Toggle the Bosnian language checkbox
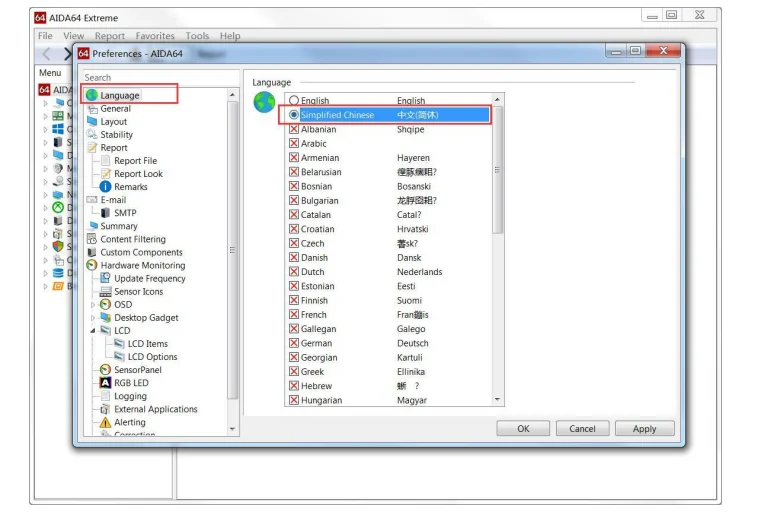Viewport: 783px width, 527px height. [x=294, y=186]
